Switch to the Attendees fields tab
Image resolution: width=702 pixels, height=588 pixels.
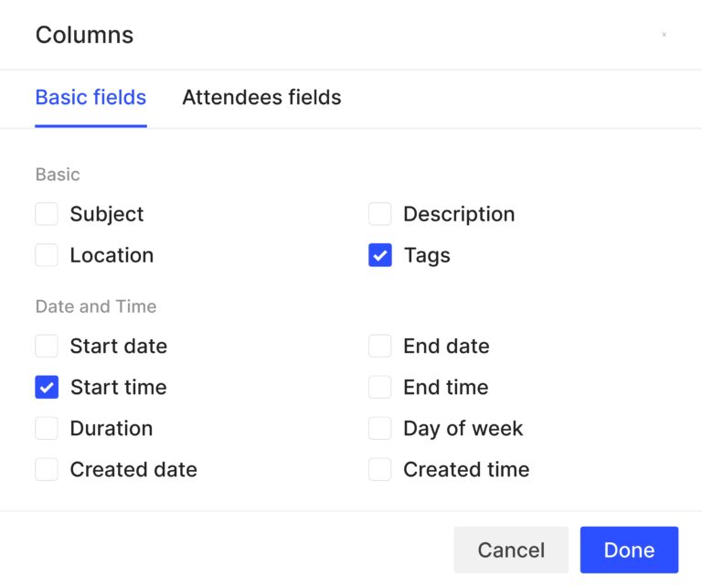click(261, 98)
